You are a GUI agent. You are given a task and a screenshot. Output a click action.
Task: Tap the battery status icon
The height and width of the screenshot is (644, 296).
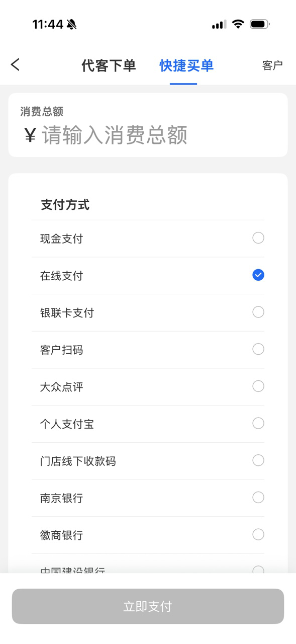[260, 24]
